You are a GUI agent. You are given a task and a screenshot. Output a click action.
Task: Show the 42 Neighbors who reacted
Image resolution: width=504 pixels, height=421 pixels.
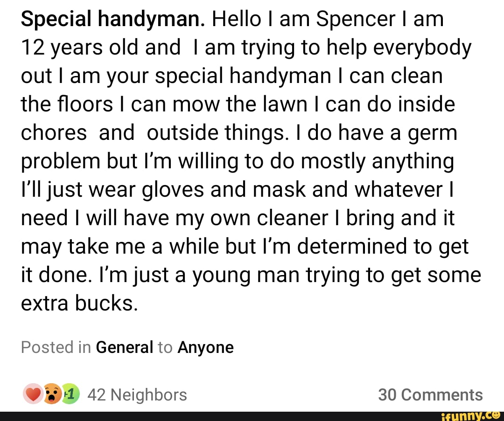tap(137, 395)
